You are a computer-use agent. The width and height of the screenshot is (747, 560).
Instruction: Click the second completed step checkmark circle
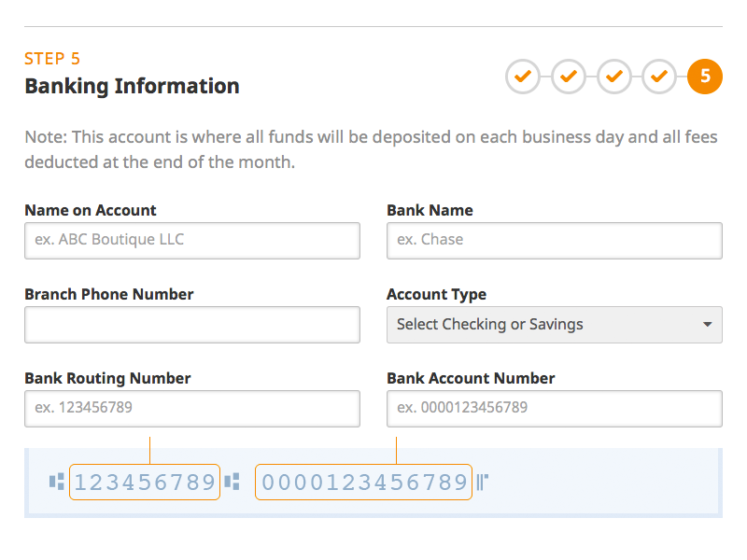[569, 77]
